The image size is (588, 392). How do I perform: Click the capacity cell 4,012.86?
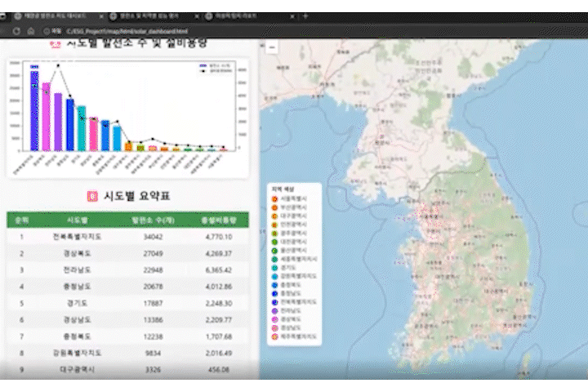[219, 287]
